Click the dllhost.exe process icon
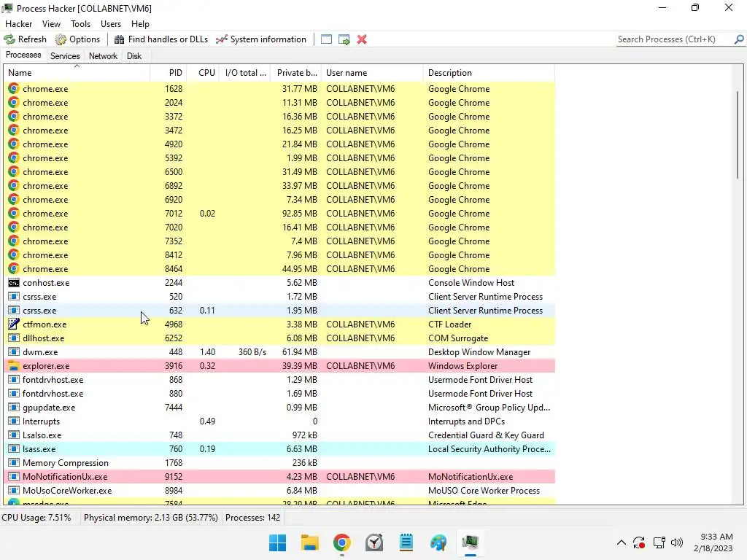This screenshot has width=747, height=560. (14, 338)
